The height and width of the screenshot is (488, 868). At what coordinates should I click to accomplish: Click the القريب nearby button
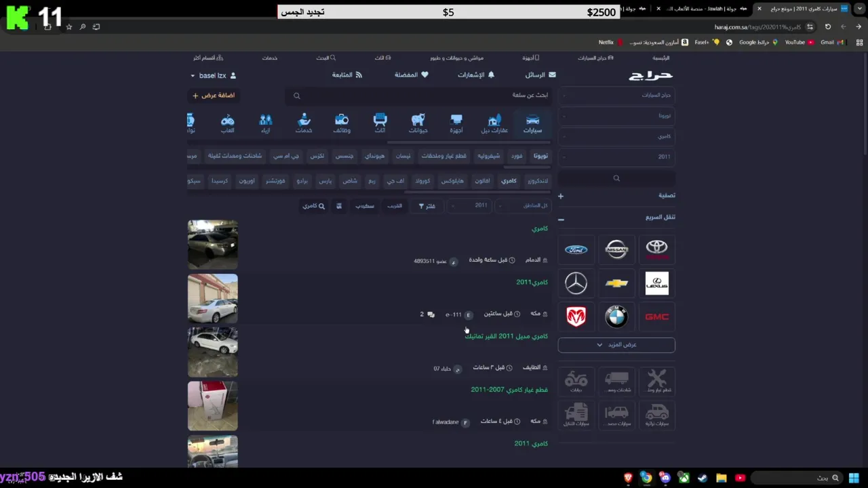395,206
